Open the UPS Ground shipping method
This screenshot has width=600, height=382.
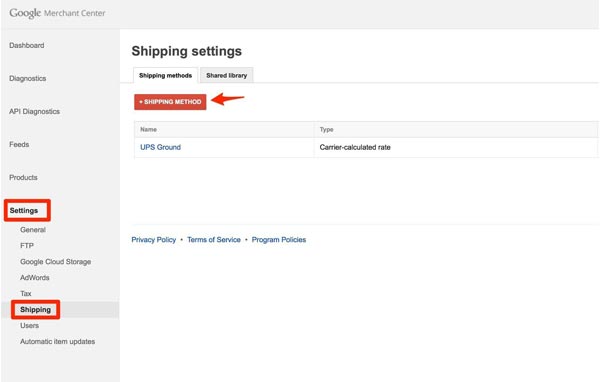(x=160, y=147)
